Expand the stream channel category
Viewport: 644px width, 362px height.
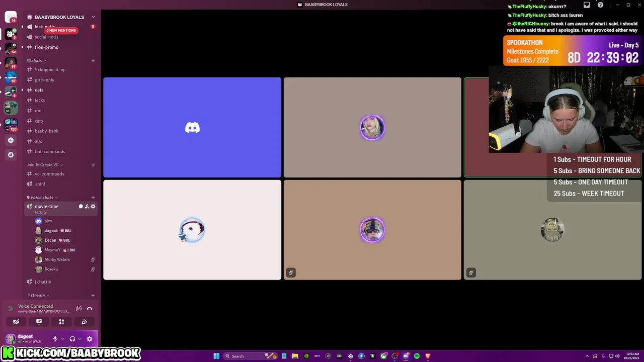click(x=38, y=295)
